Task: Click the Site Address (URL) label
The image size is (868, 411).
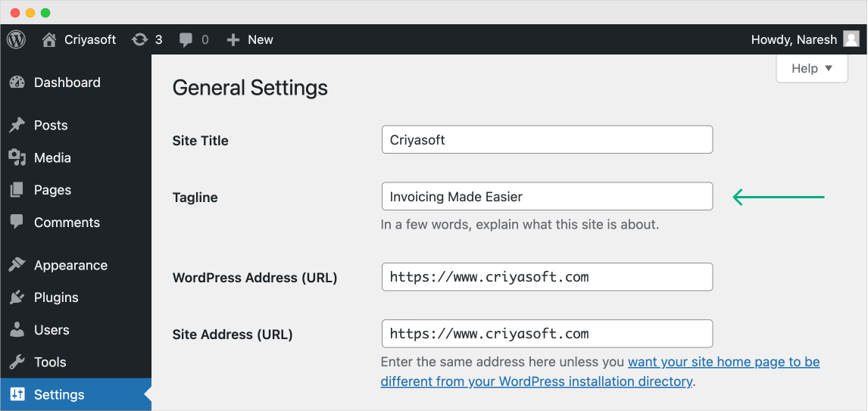Action: tap(233, 335)
